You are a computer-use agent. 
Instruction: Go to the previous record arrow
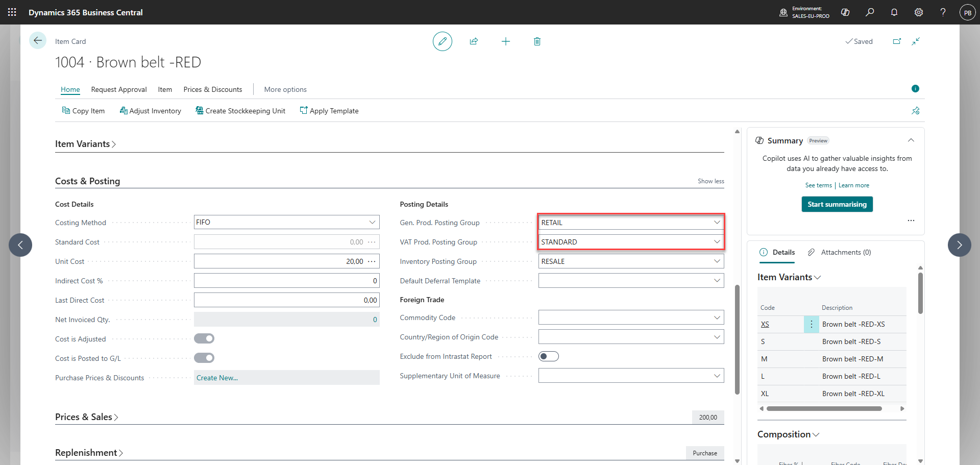[x=20, y=245]
